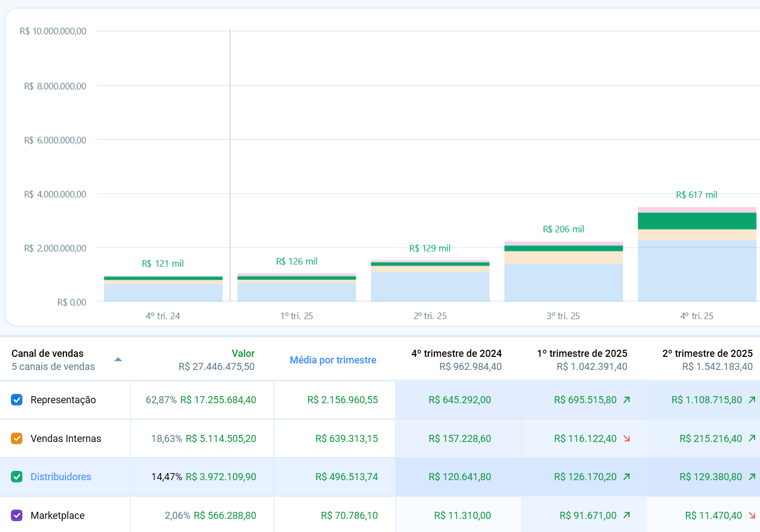The width and height of the screenshot is (760, 532).
Task: Click down-trend arrow beside R$ 116.122,40
Action: point(627,438)
